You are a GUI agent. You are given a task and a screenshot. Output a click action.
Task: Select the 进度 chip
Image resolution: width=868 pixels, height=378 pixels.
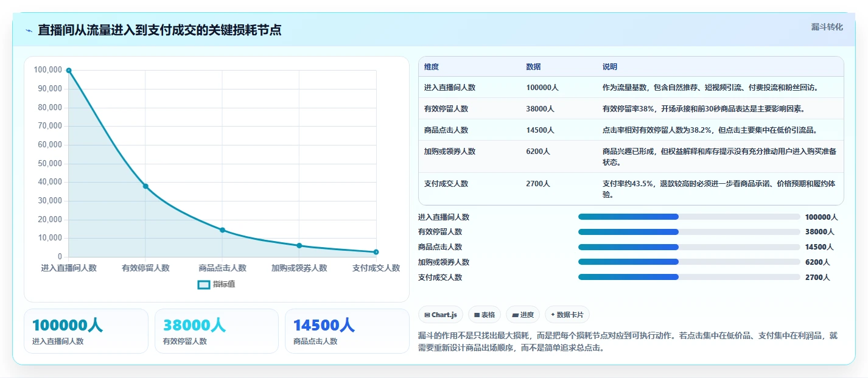click(523, 315)
